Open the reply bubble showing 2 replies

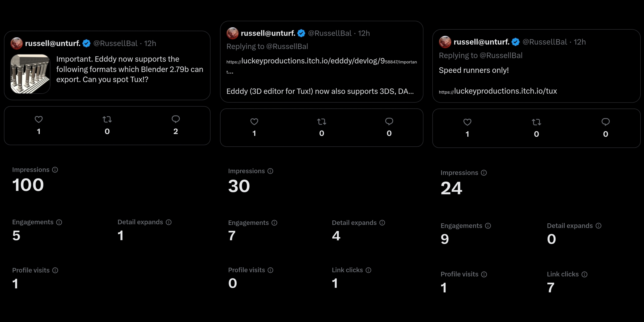pos(176,119)
